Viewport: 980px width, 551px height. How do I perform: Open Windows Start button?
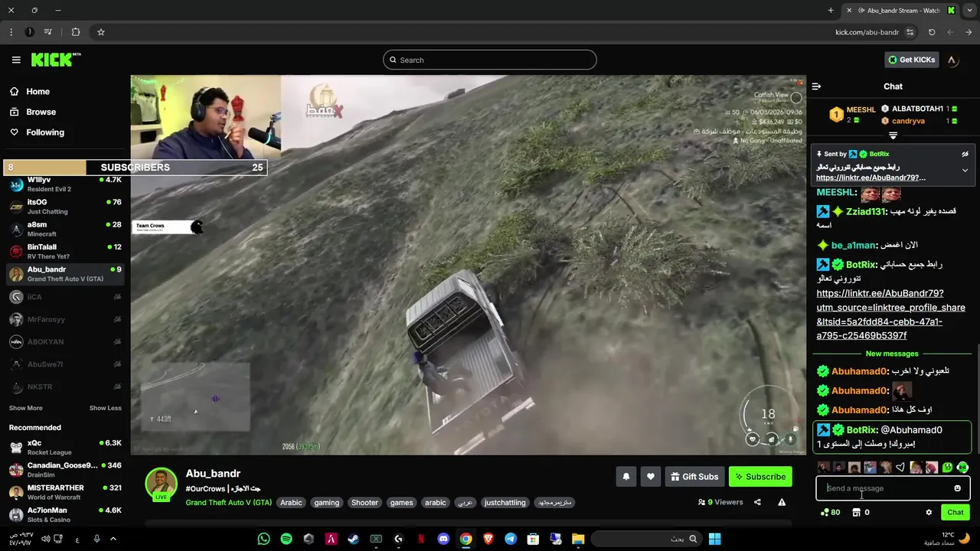click(x=714, y=539)
